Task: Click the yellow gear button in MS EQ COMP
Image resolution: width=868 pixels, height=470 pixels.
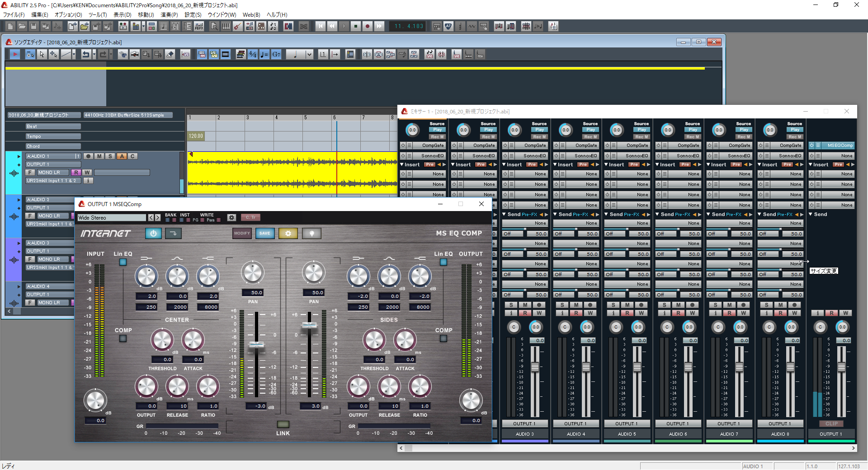Action: coord(288,233)
